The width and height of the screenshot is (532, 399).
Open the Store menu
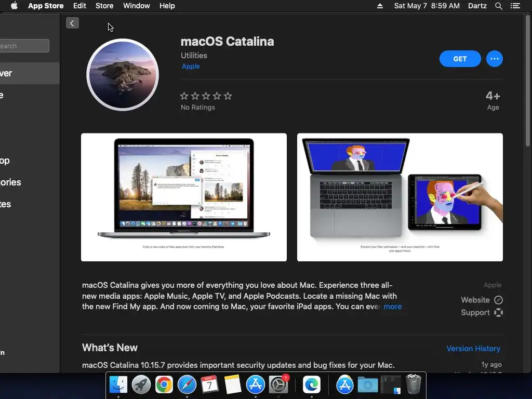[104, 6]
